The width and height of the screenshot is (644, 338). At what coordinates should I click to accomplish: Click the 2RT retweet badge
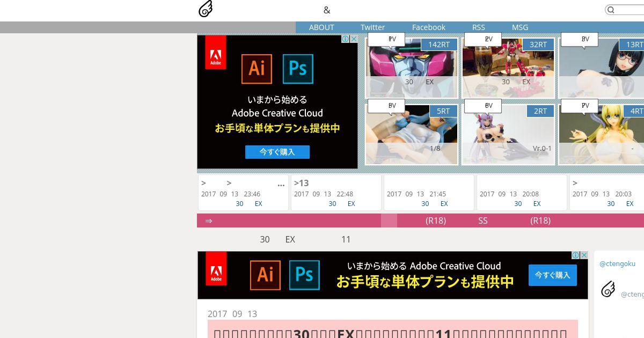[x=540, y=111]
